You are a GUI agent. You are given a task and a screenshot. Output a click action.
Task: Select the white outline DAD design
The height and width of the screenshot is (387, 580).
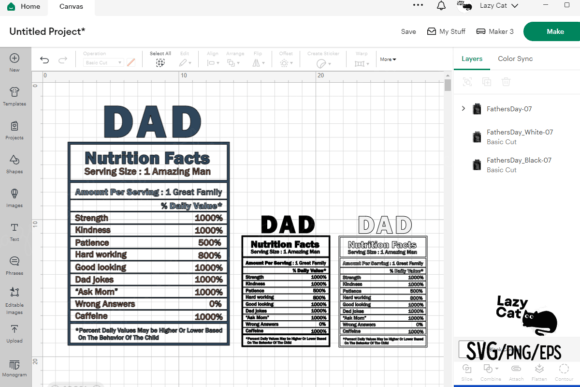tap(383, 282)
